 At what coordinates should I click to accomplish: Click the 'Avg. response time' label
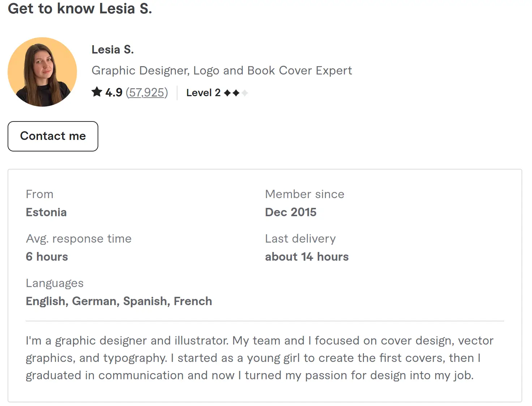point(79,239)
